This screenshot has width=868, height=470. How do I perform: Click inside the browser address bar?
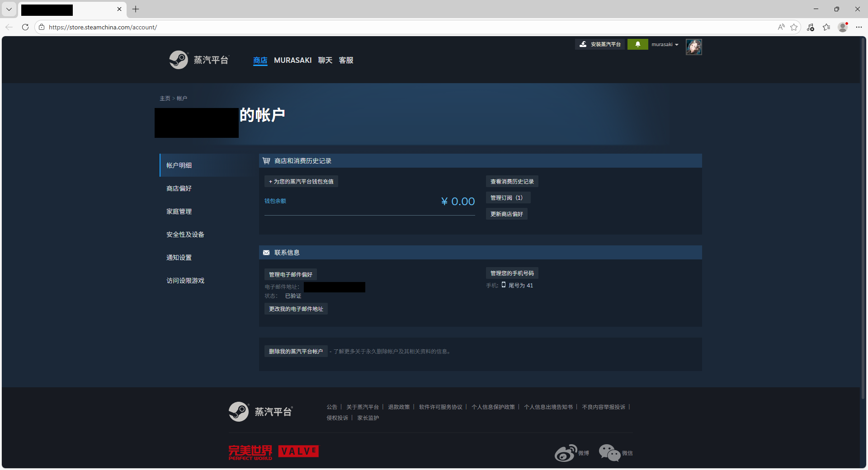point(181,27)
